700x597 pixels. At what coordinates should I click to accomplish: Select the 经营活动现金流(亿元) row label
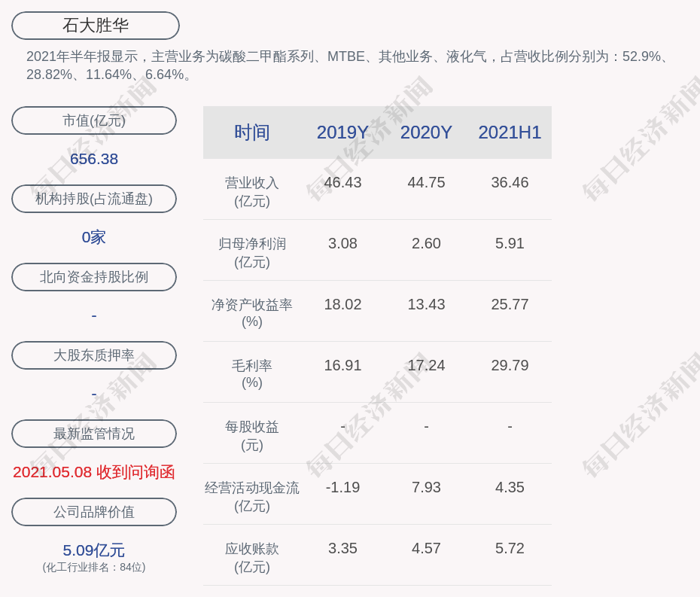pyautogui.click(x=251, y=496)
